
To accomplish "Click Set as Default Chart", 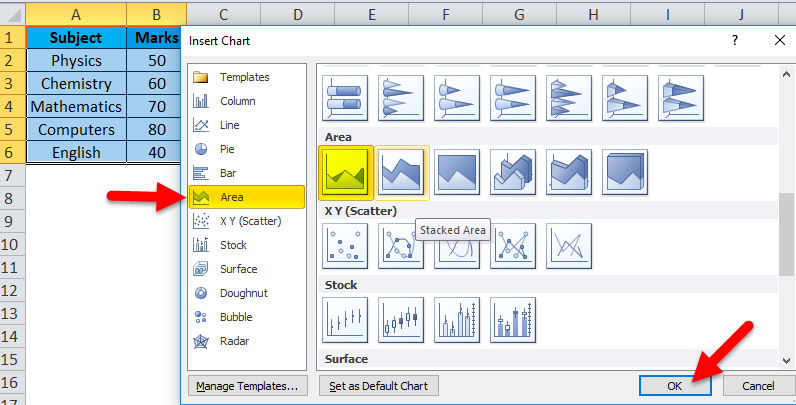I will tap(377, 385).
